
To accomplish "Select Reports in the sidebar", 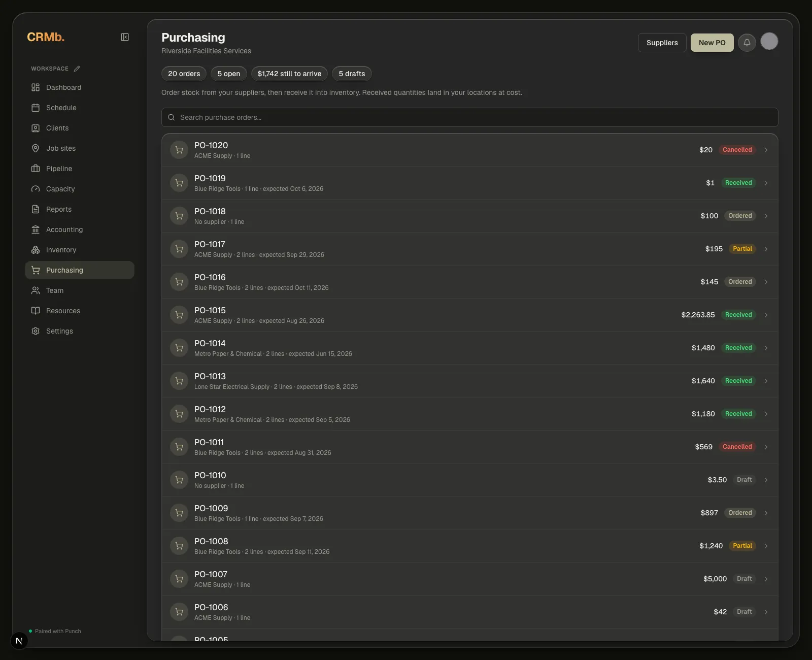I will [x=80, y=209].
